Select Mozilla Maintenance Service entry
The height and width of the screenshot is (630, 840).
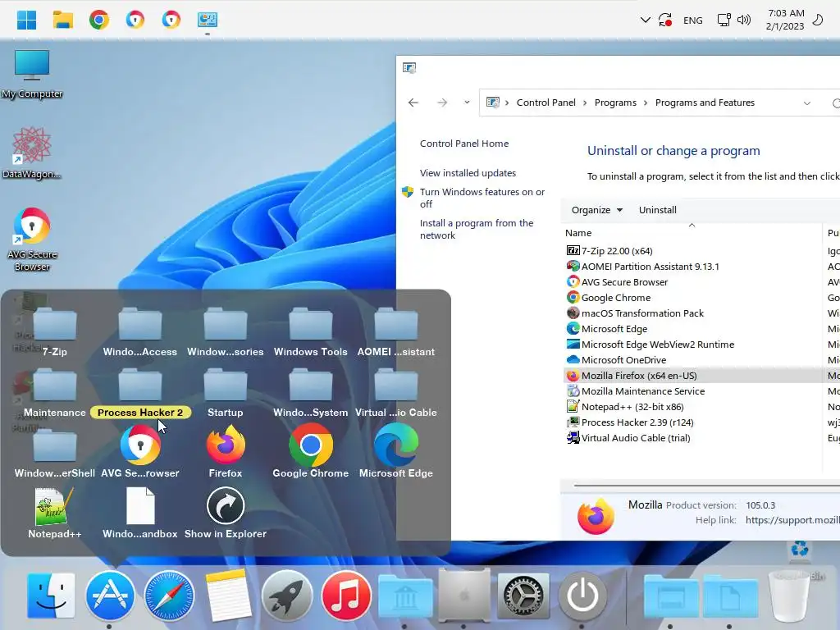(643, 391)
